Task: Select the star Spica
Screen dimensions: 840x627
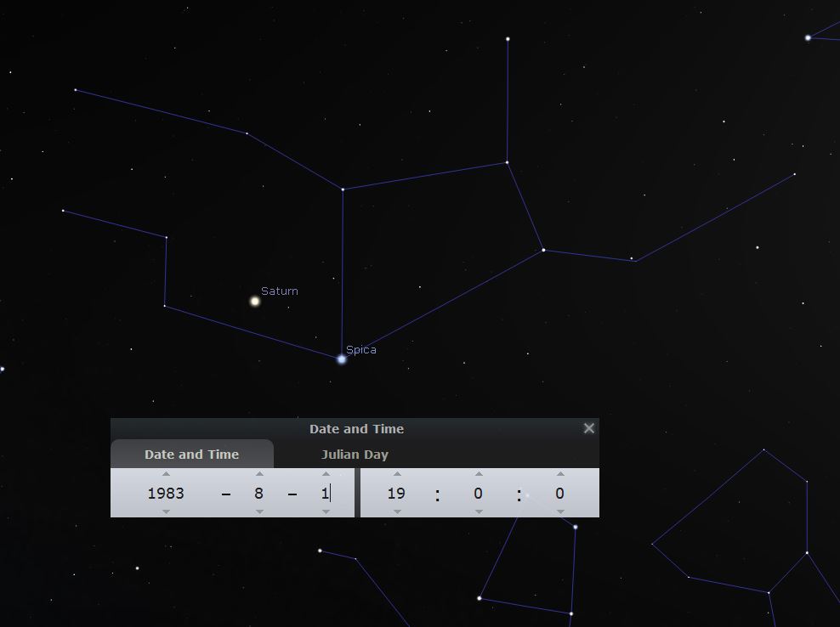Action: coord(342,359)
